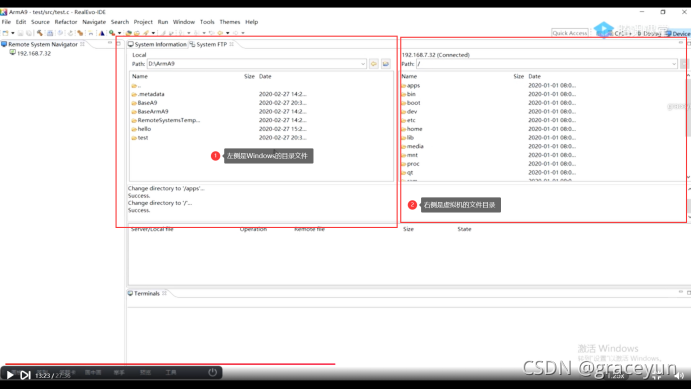Screen dimensions: 692x389
Task: Sort Local list by Date column header
Action: [265, 76]
